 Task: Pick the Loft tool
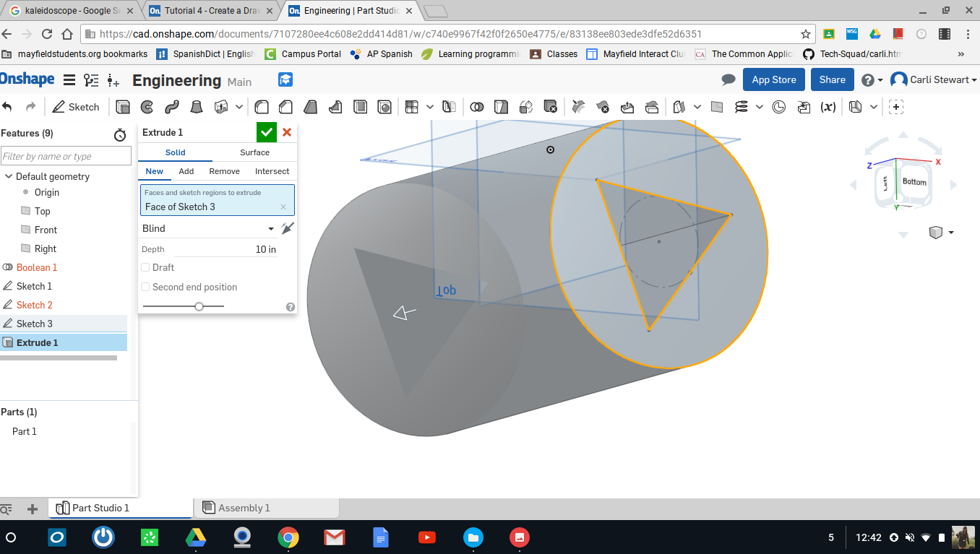tap(196, 107)
